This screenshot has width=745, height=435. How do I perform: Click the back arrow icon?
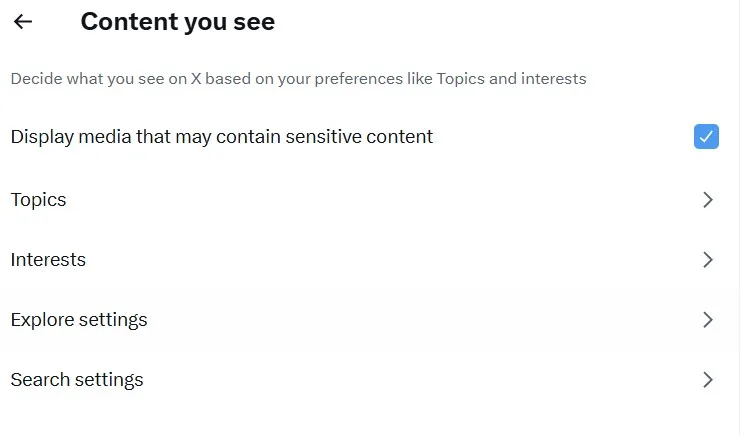(x=23, y=22)
